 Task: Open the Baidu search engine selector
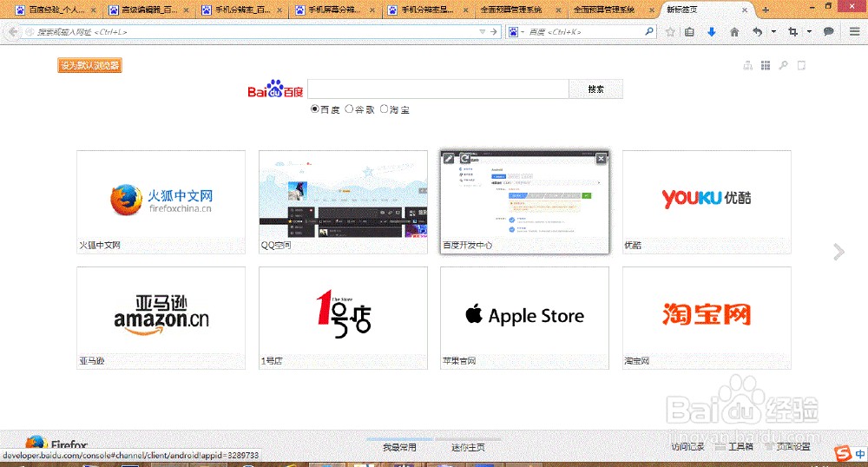click(x=516, y=32)
